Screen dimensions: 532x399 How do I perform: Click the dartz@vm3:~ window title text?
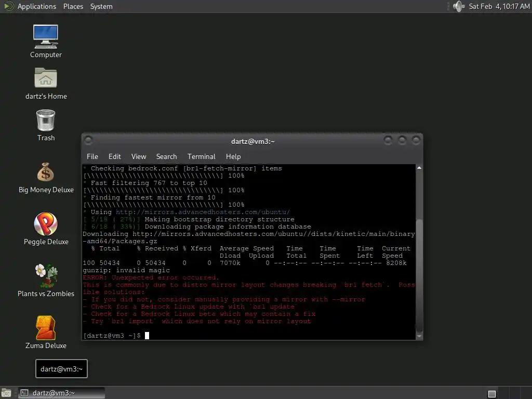(253, 141)
